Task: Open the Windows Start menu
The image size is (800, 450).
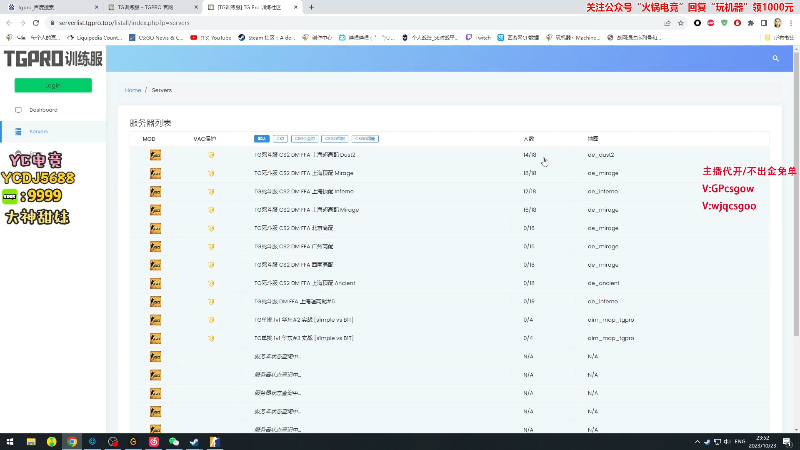Action: click(10, 442)
